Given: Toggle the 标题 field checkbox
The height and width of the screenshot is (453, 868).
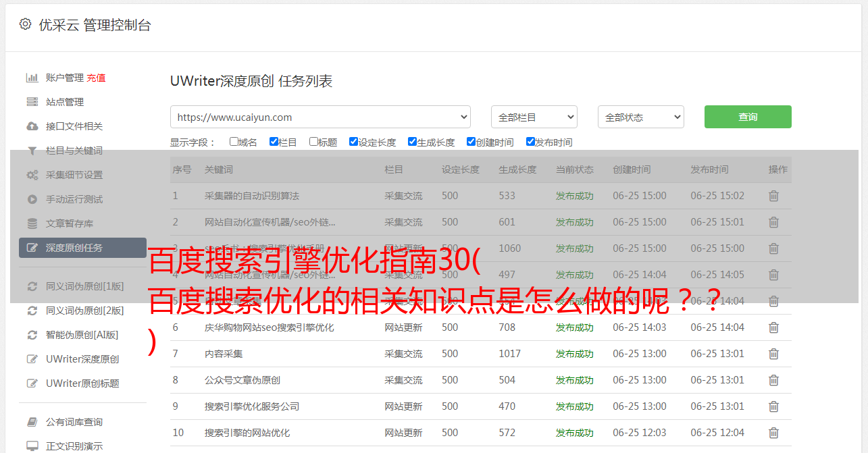Looking at the screenshot, I should point(313,142).
